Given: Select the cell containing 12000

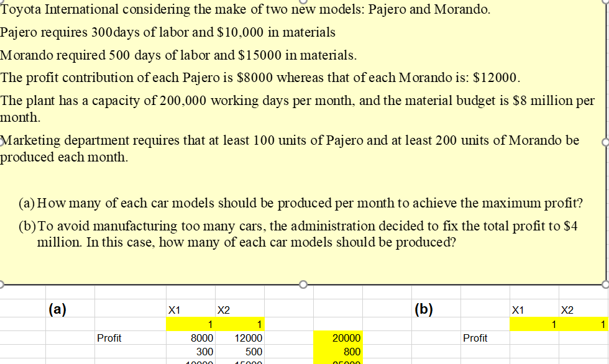Looking at the screenshot, I should (x=248, y=338).
